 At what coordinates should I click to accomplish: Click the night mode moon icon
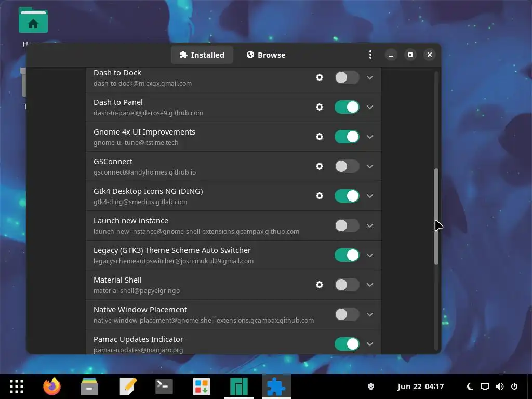470,387
